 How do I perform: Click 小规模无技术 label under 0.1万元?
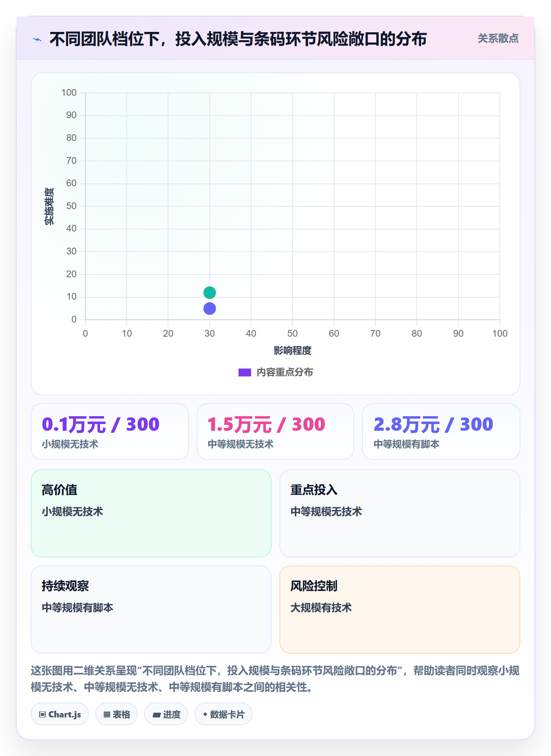[70, 444]
